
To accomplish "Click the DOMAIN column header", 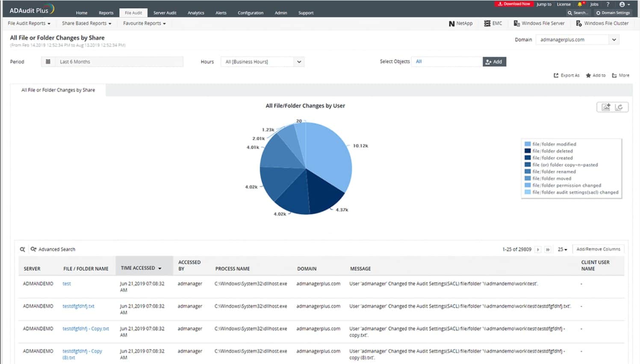I will click(307, 269).
